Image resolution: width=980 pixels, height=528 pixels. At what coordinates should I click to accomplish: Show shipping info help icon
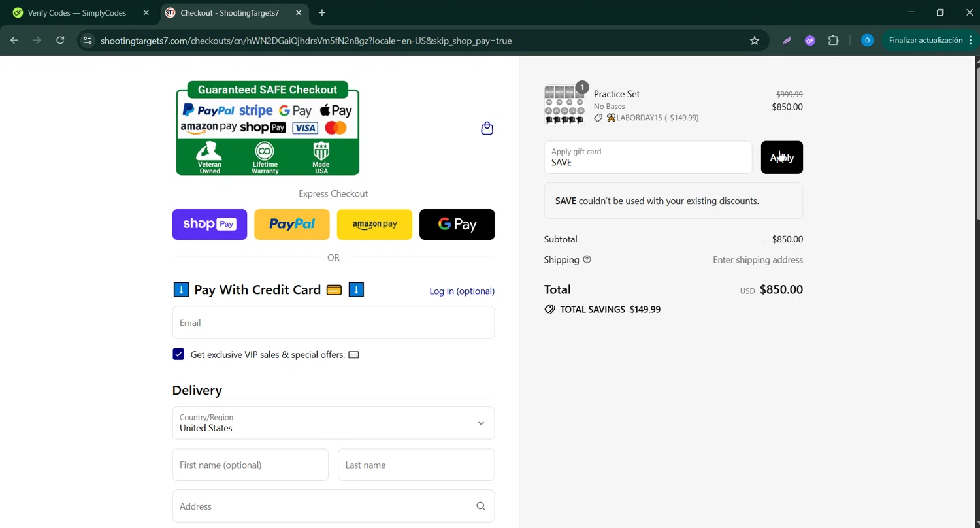[x=587, y=259]
